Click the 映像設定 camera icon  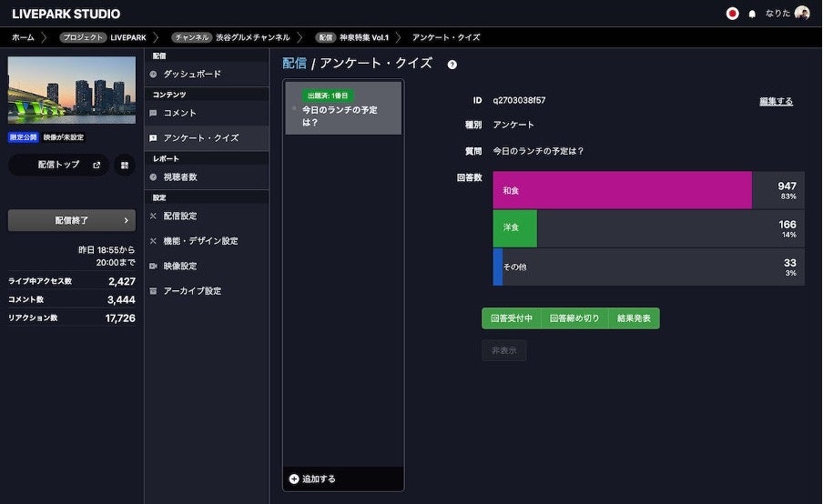point(153,267)
